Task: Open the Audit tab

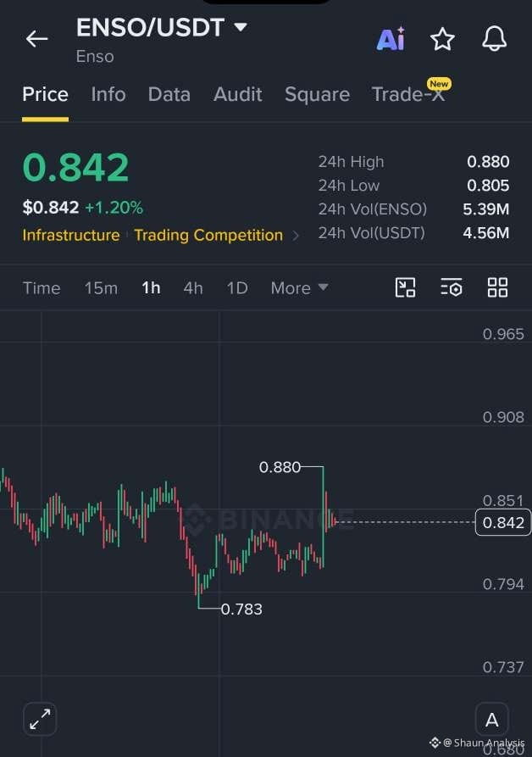Action: click(x=238, y=94)
